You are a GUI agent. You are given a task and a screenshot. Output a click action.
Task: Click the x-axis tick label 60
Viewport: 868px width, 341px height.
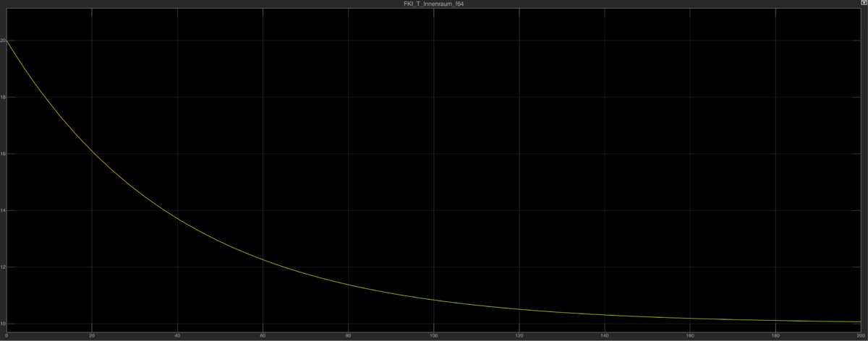[263, 336]
